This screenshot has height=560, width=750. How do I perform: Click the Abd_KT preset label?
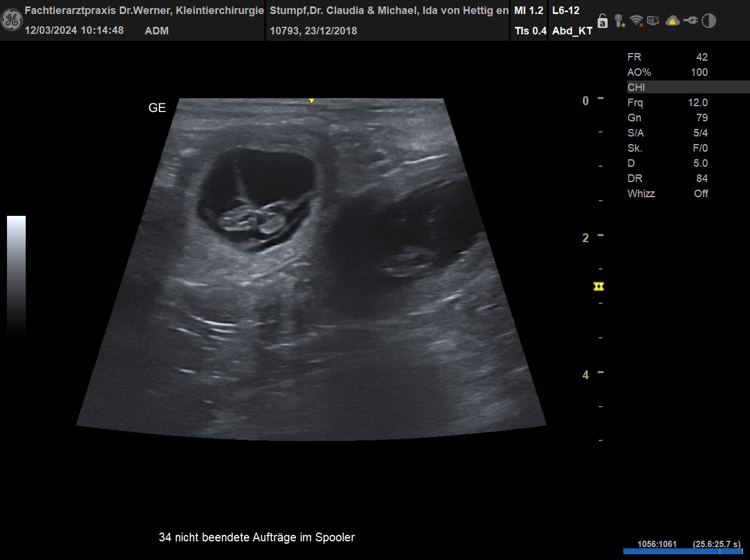[x=572, y=31]
